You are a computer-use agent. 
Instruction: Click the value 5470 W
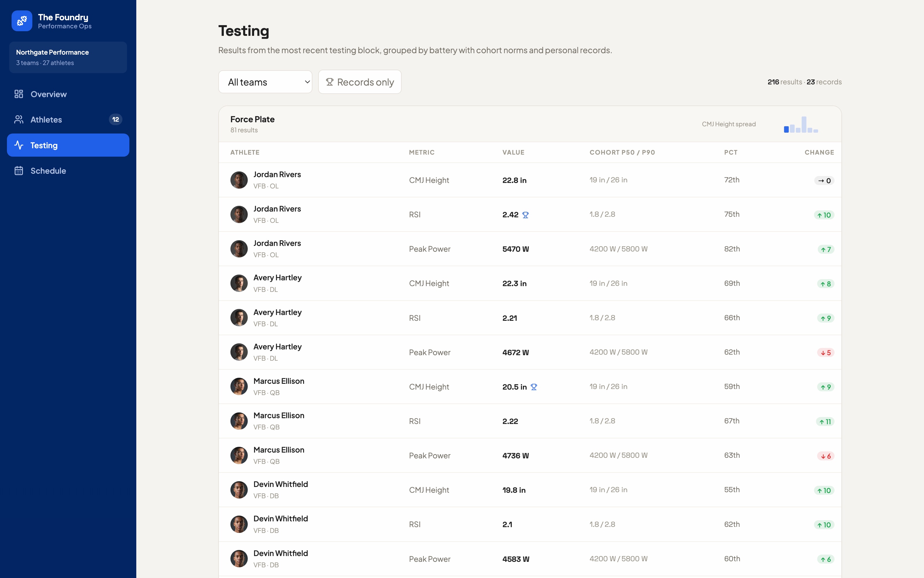pos(515,249)
